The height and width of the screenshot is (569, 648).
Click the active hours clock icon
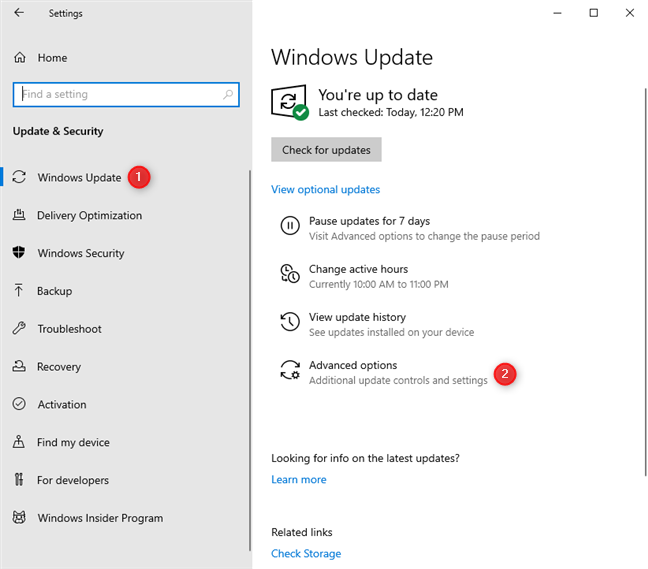(x=290, y=274)
